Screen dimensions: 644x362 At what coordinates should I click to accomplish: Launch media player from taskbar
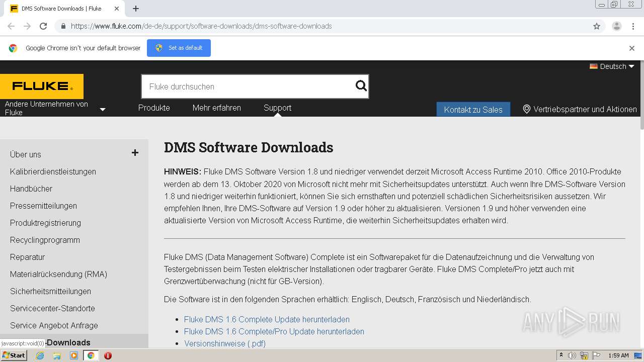tap(74, 355)
